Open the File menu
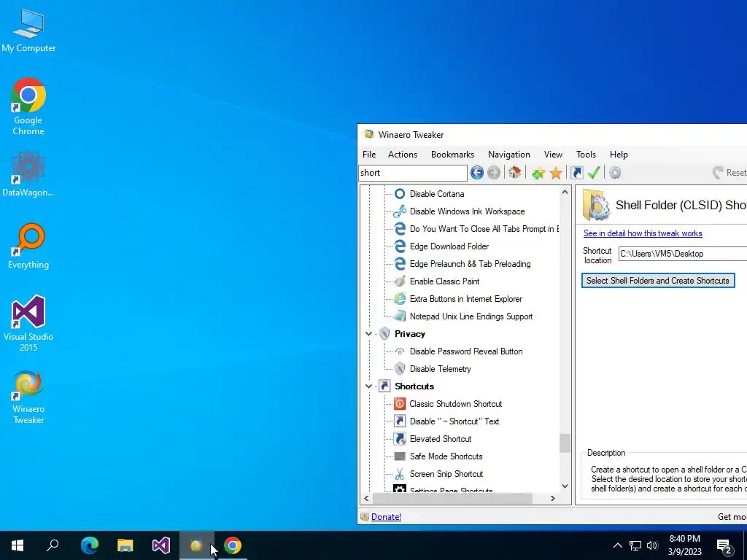This screenshot has width=747, height=560. tap(369, 155)
